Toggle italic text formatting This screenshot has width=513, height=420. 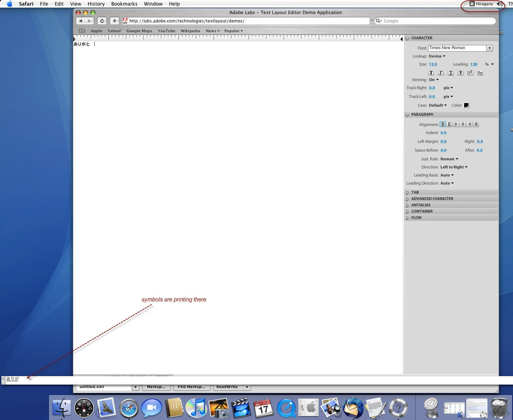tap(441, 73)
